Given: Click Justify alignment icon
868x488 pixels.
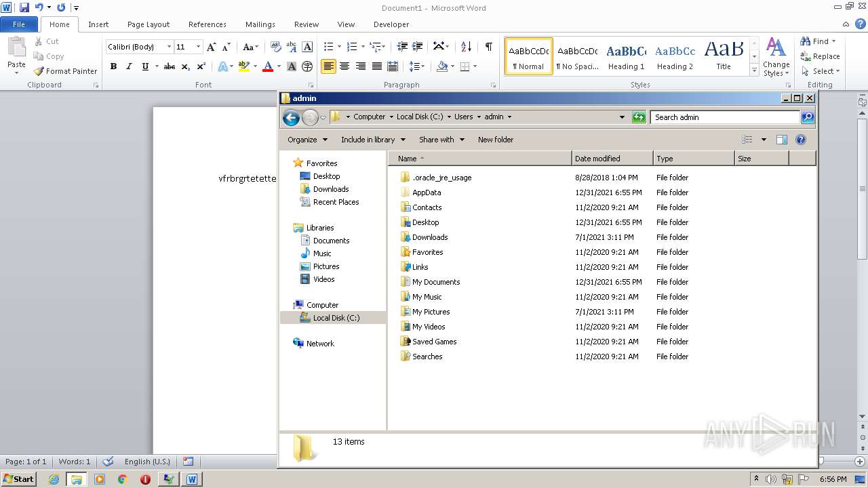Looking at the screenshot, I should pyautogui.click(x=376, y=66).
